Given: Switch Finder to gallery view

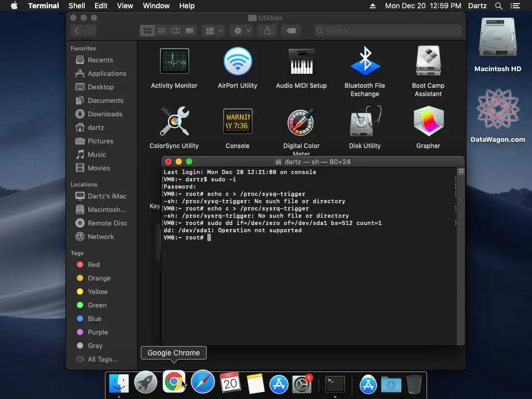Looking at the screenshot, I should pyautogui.click(x=190, y=31).
